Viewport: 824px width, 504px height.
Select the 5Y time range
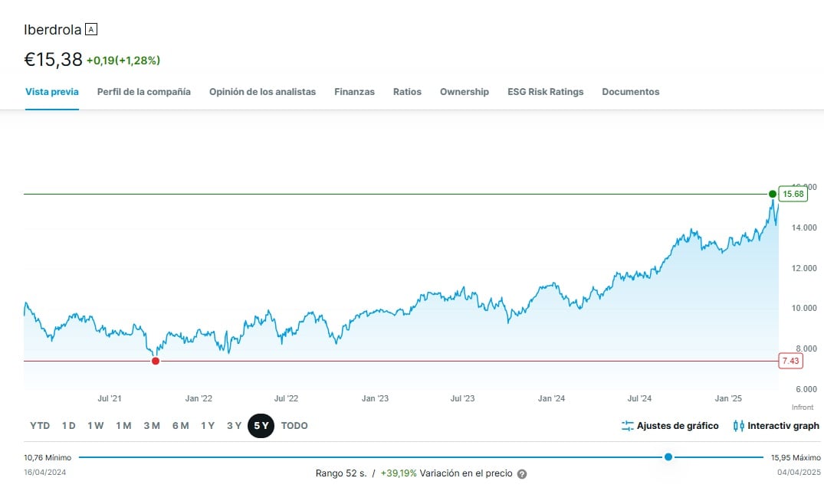click(261, 426)
